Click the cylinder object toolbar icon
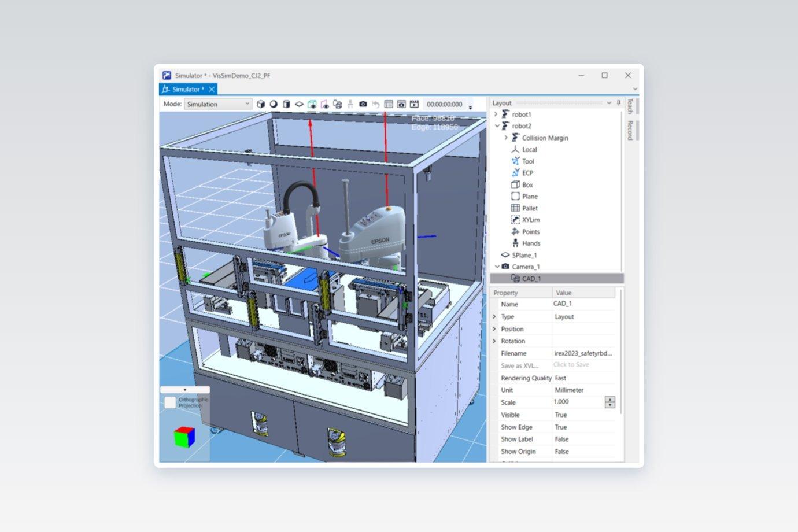This screenshot has width=798, height=532. point(286,104)
